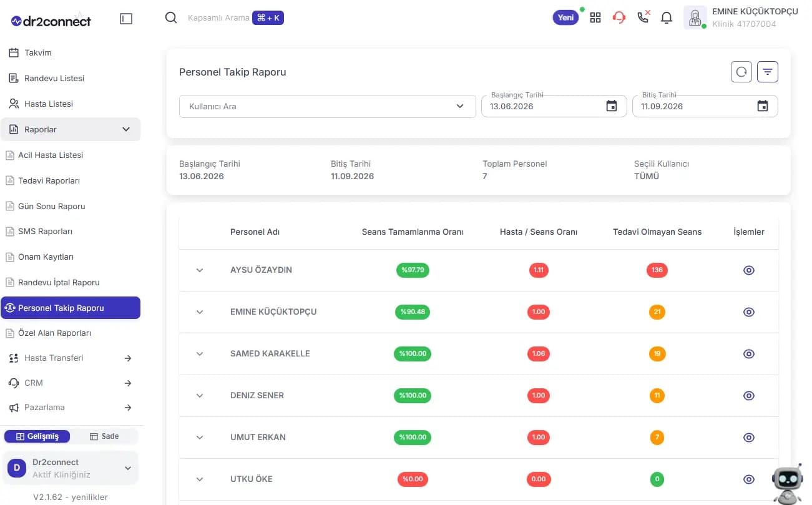Open calendar picker for Bitiş Tarihi
812x505 pixels.
763,106
